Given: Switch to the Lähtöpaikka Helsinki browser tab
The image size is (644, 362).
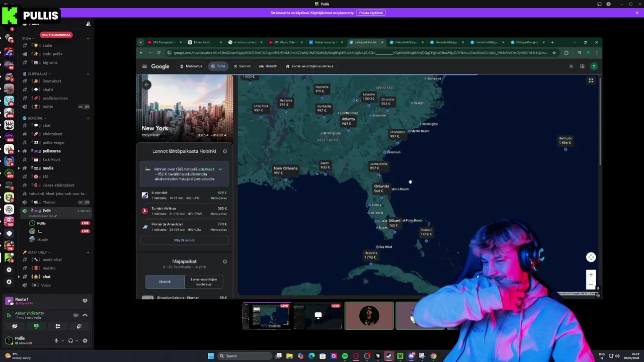Looking at the screenshot, I should 366,42.
